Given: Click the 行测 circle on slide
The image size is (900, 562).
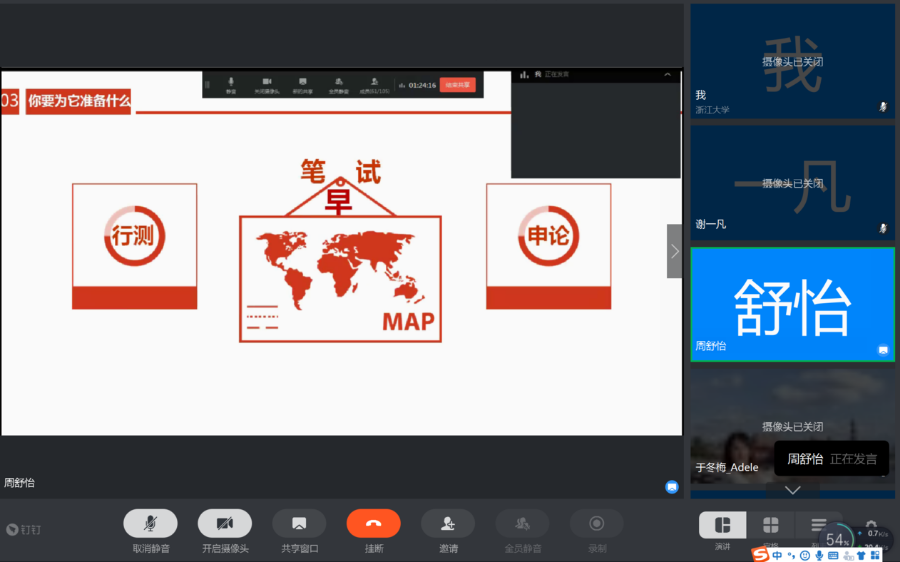Looking at the screenshot, I should click(134, 236).
